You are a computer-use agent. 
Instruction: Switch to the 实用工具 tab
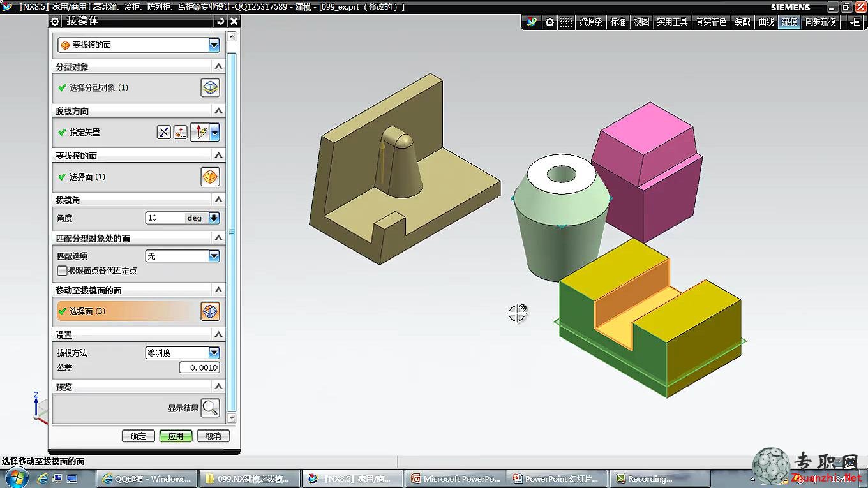point(672,22)
